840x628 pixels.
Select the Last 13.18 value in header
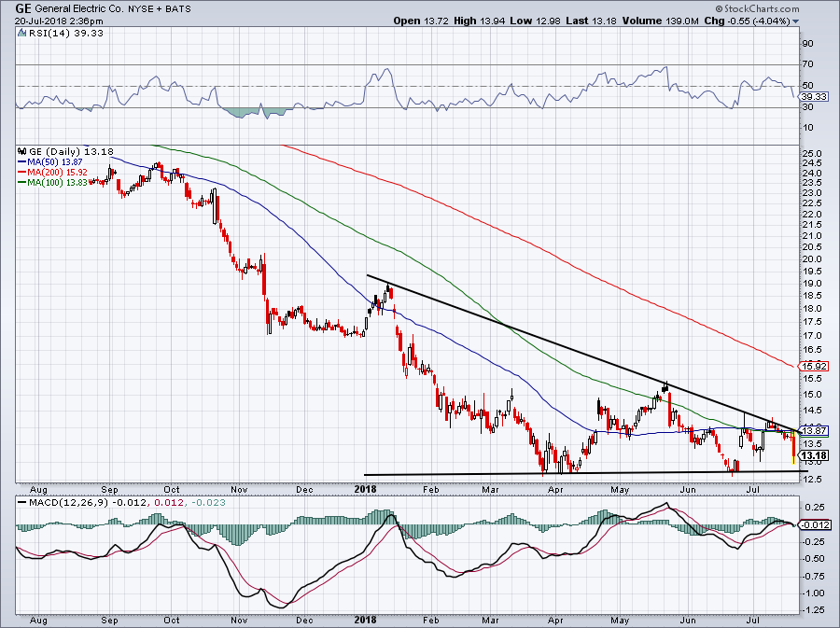point(591,21)
